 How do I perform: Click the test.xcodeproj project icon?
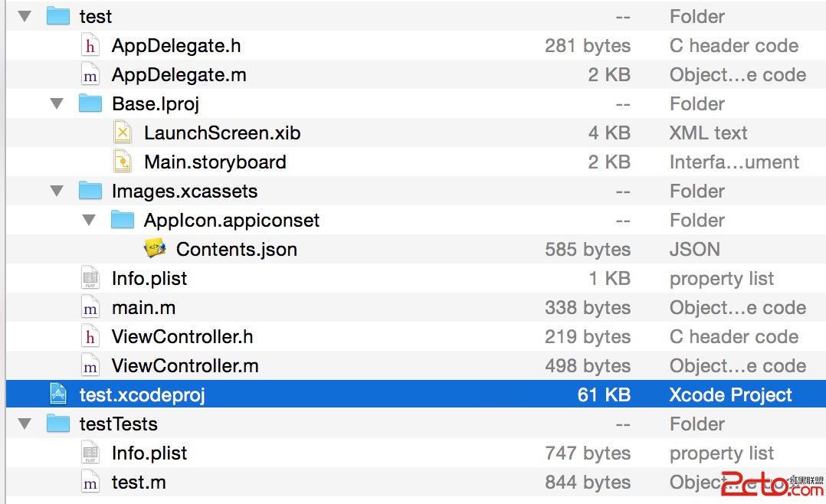pyautogui.click(x=58, y=395)
